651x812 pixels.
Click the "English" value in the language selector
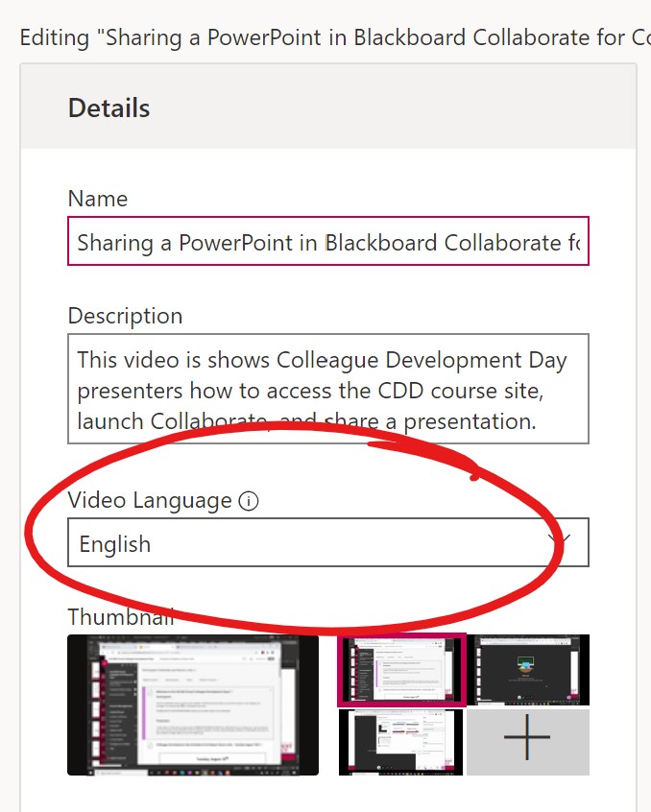pos(115,544)
